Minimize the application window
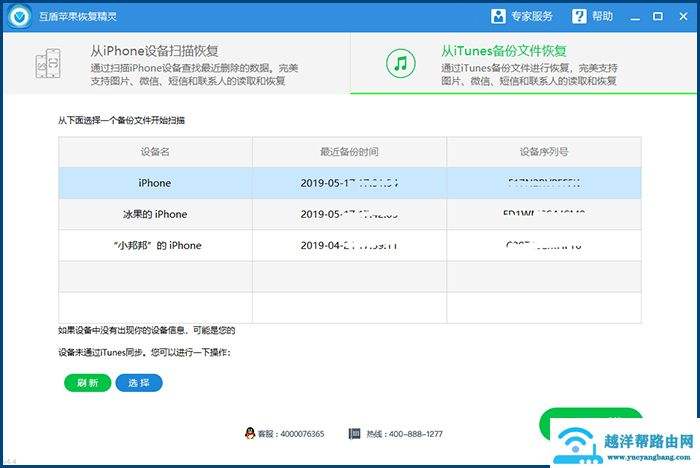This screenshot has width=700, height=468. (635, 17)
